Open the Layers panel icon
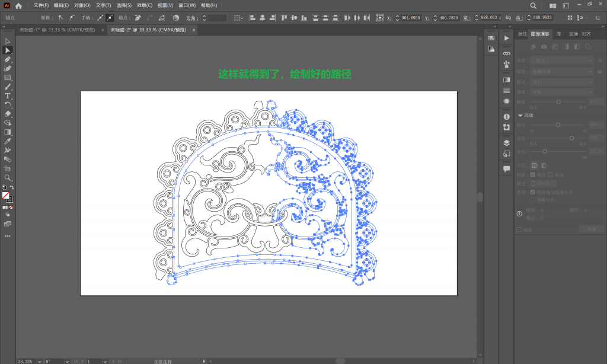The image size is (607, 364). click(x=506, y=143)
